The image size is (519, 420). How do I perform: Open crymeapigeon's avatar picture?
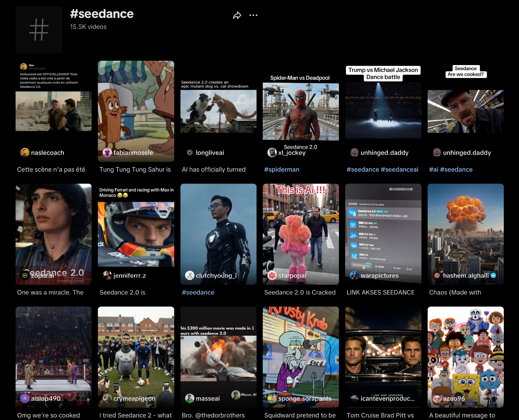(x=107, y=398)
